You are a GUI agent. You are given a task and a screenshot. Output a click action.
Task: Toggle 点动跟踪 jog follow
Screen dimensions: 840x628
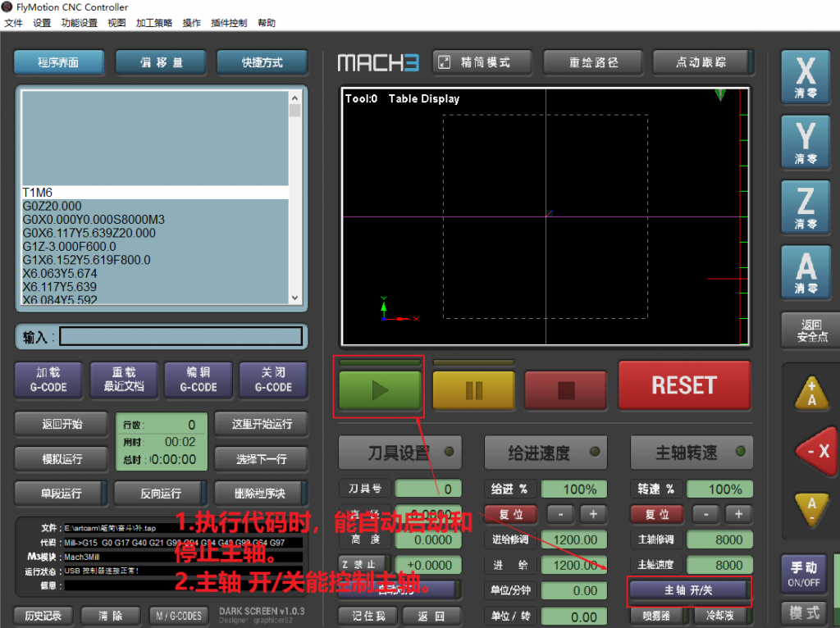pyautogui.click(x=703, y=62)
